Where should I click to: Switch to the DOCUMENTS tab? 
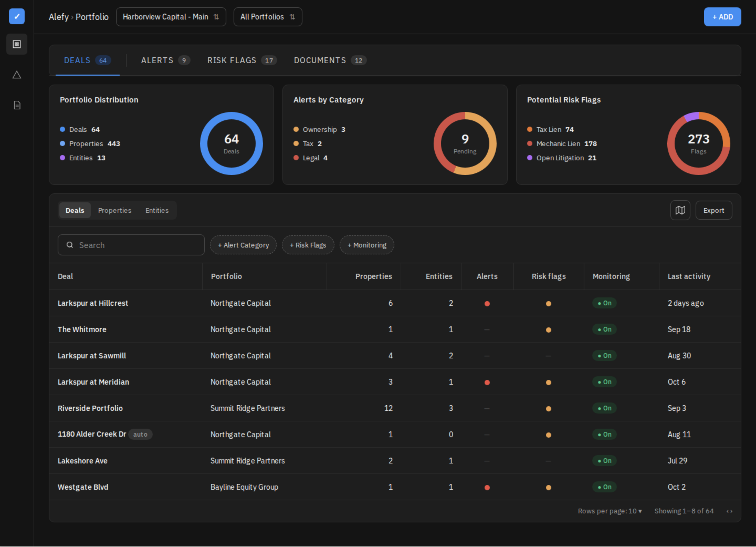tap(330, 60)
